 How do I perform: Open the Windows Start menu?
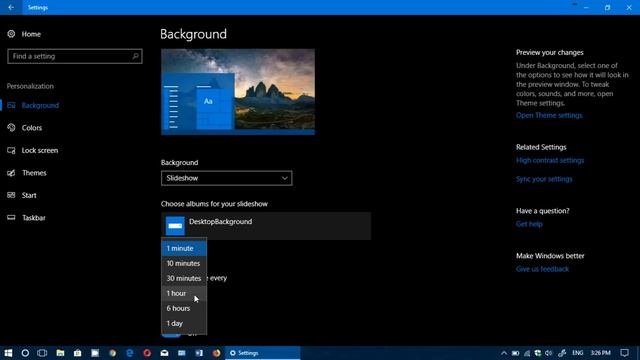click(8, 353)
